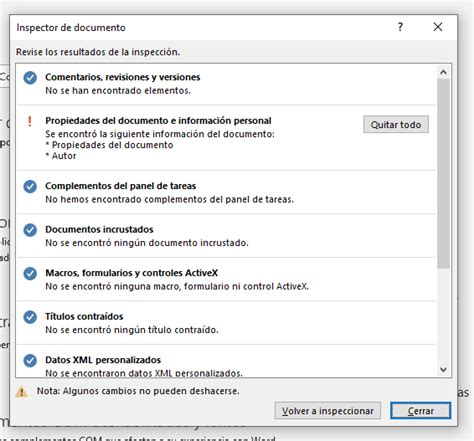Click the checkmark icon beside Datos XML personalizados
The image size is (474, 441).
pos(30,361)
